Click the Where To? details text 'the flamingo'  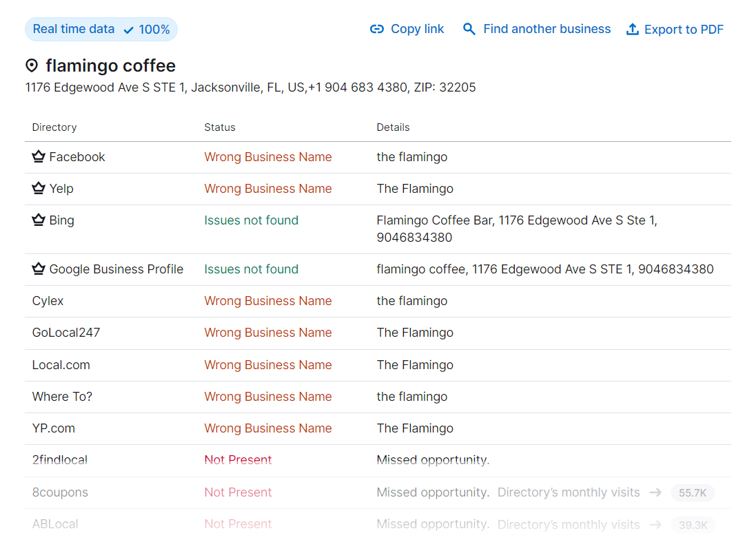tap(412, 397)
